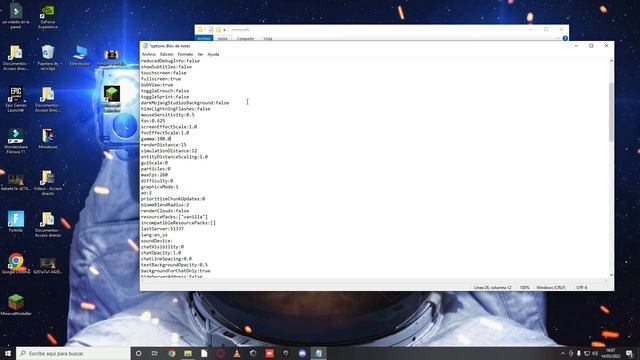The image size is (640, 360).
Task: Open Task View on the taskbar
Action: coord(155,353)
